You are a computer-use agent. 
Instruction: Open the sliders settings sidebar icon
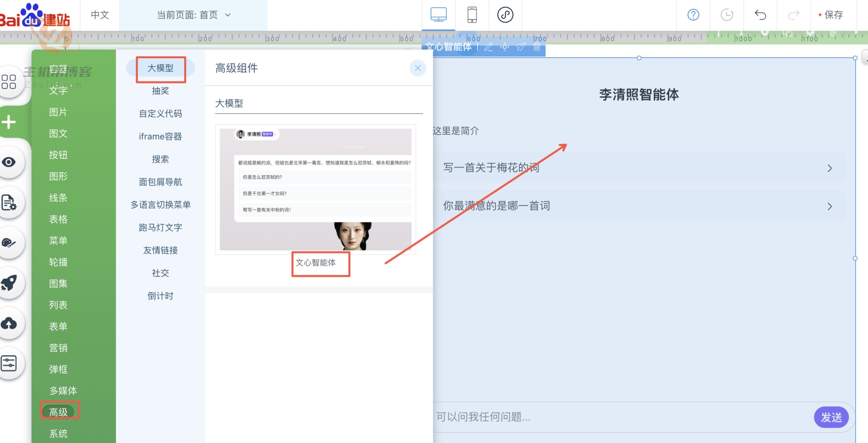tap(8, 363)
